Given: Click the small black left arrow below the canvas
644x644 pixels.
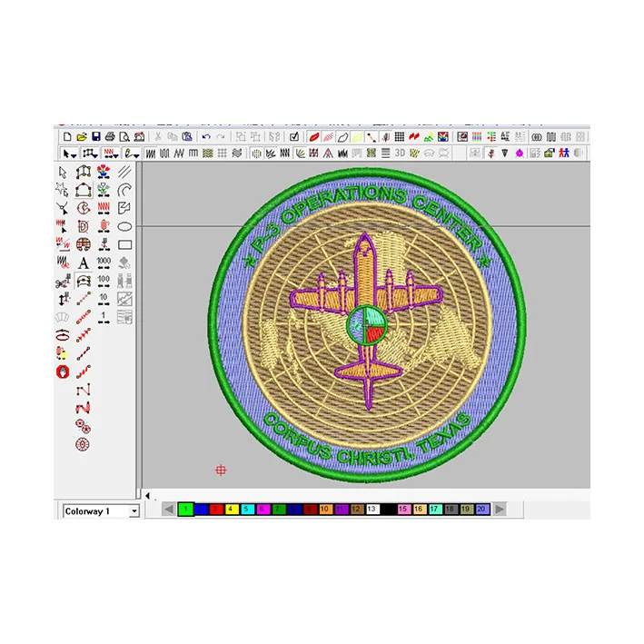Looking at the screenshot, I should (x=147, y=496).
